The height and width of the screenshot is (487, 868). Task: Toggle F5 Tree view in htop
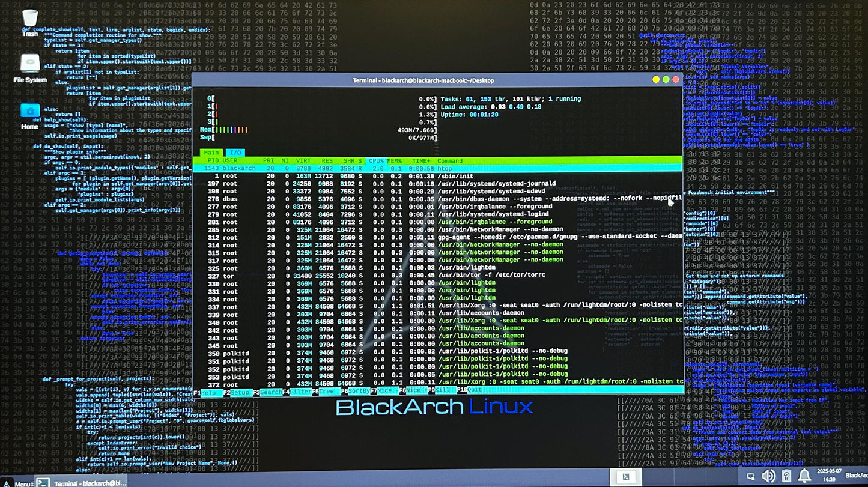[327, 392]
